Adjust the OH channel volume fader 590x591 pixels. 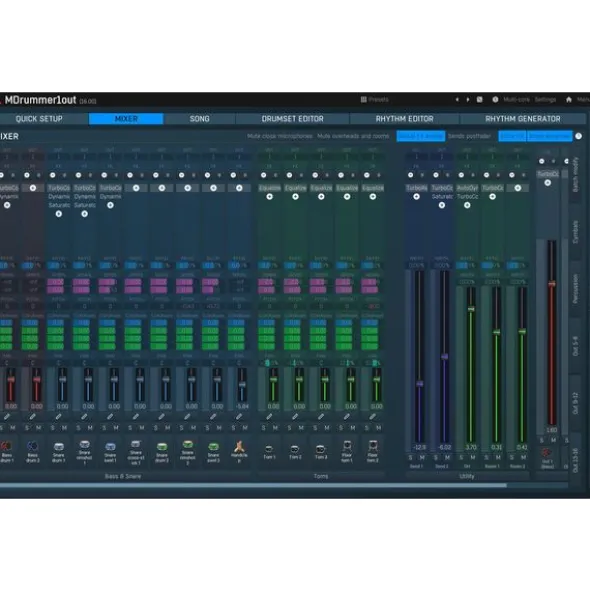(x=471, y=309)
